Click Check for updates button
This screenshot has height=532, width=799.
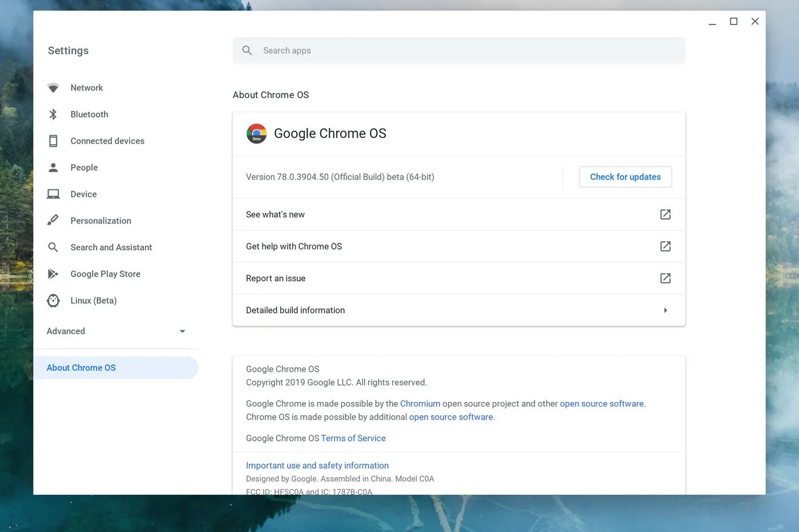[x=626, y=177]
